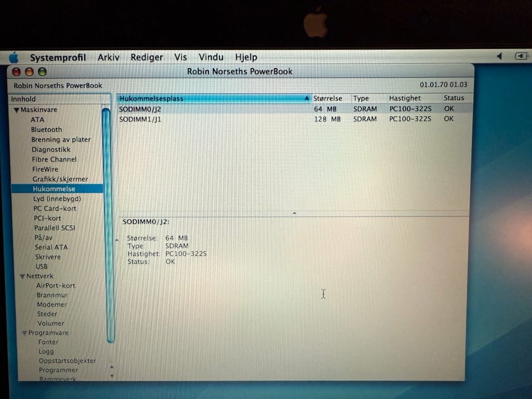Collapse the Maskinvare tree section
The width and height of the screenshot is (532, 399).
[x=16, y=110]
